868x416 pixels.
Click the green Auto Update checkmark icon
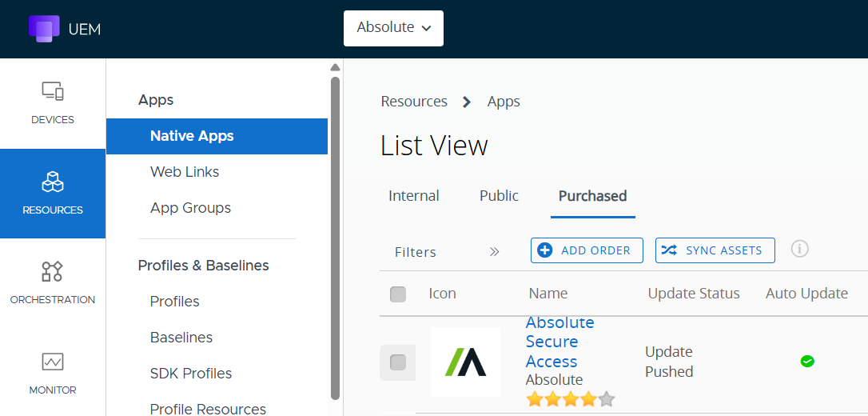(x=807, y=362)
